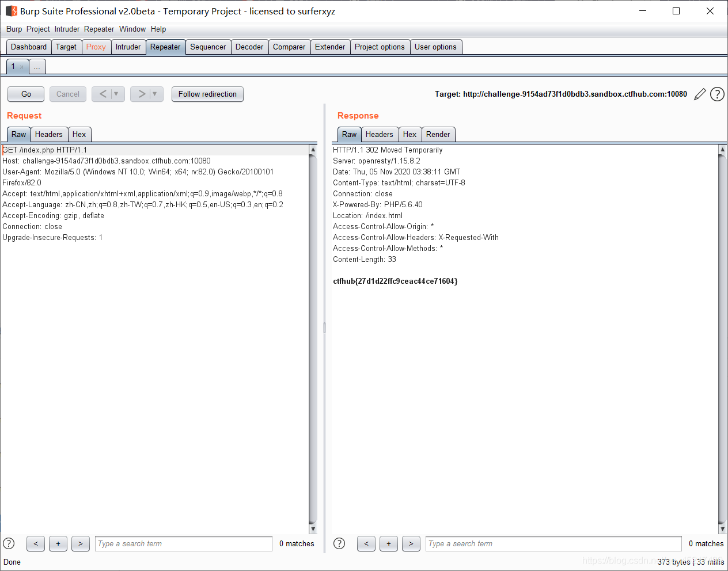Viewport: 728px width, 571px height.
Task: Go back to previous request in history
Action: [103, 94]
